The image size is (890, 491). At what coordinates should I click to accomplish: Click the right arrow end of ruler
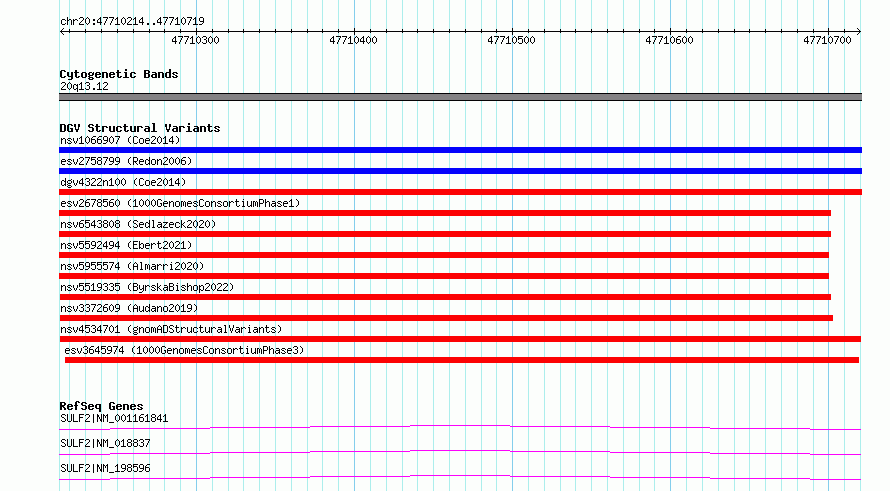coord(858,31)
